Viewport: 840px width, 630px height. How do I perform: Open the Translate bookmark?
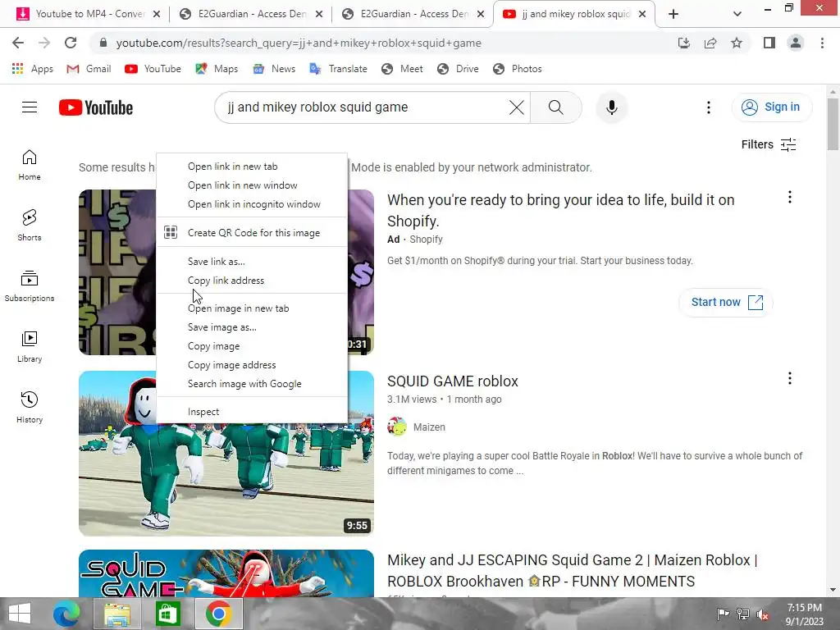(x=339, y=69)
